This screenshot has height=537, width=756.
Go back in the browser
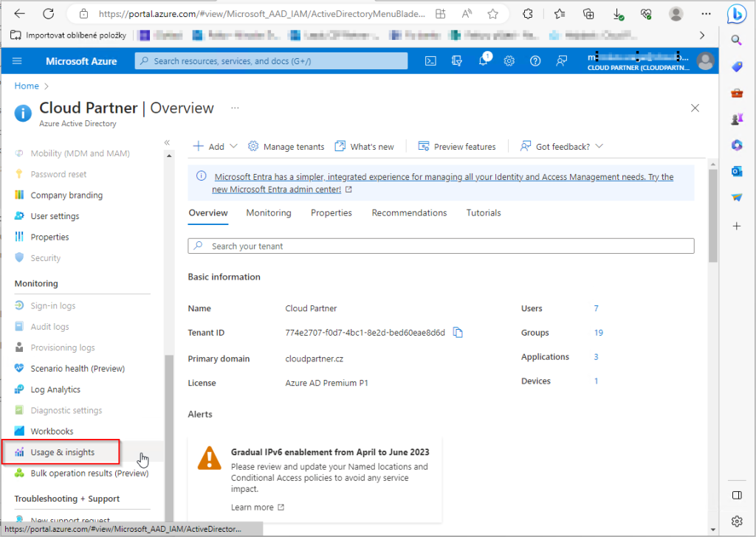point(20,14)
